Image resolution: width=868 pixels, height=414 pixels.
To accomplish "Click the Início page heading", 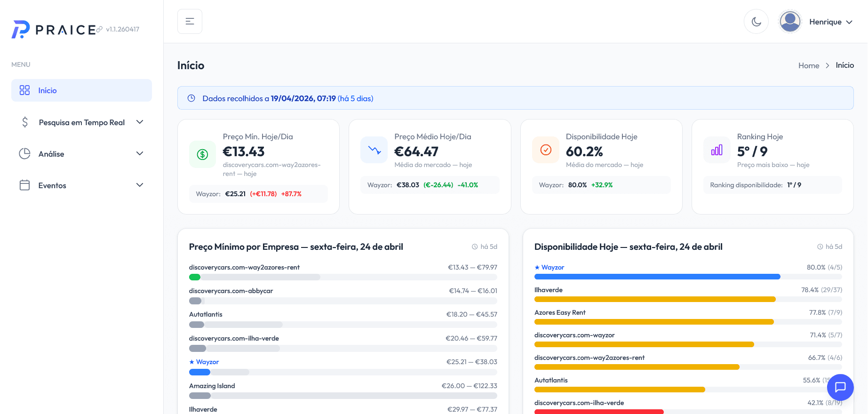I will coord(191,65).
